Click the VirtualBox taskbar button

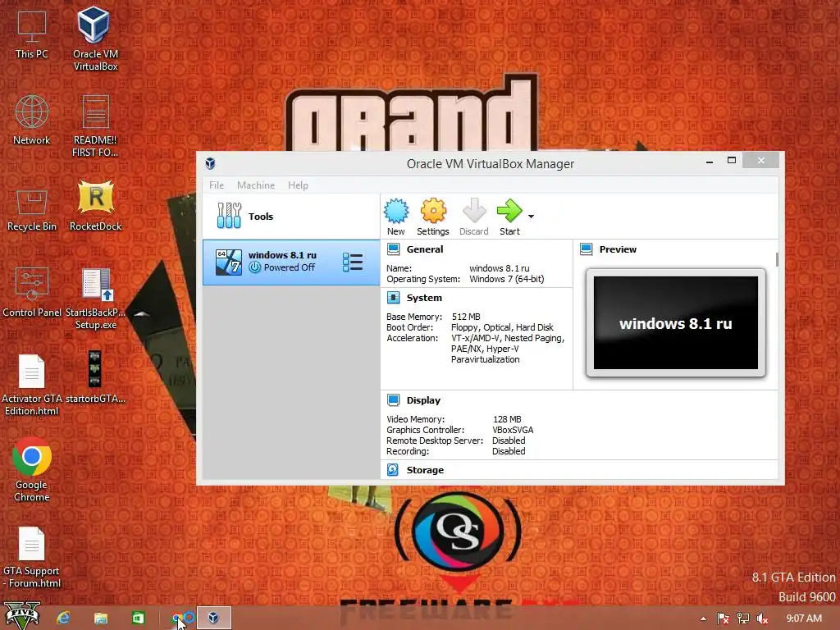214,618
